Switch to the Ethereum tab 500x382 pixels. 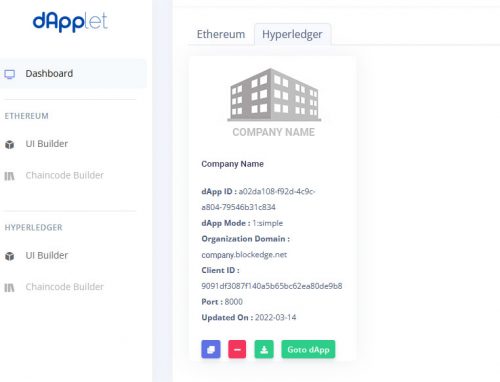[x=221, y=34]
